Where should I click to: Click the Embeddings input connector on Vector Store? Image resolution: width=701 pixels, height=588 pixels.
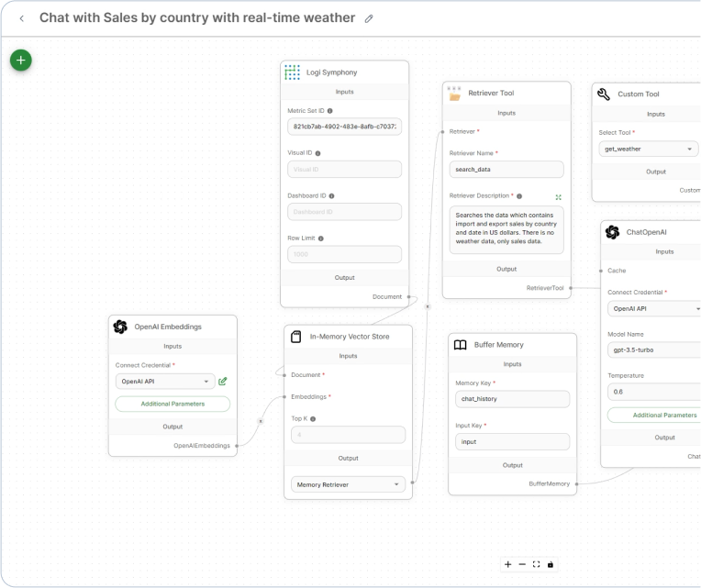[284, 397]
